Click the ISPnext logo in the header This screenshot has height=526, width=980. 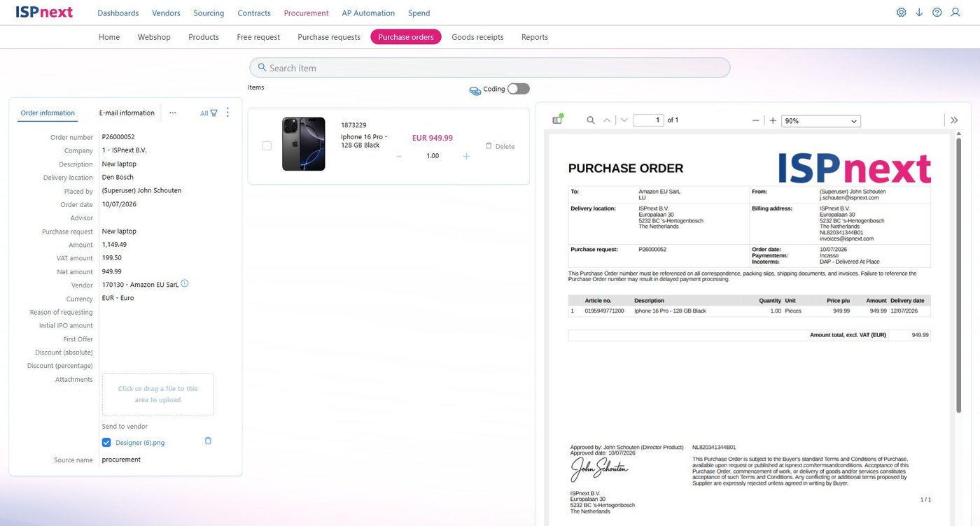point(44,12)
